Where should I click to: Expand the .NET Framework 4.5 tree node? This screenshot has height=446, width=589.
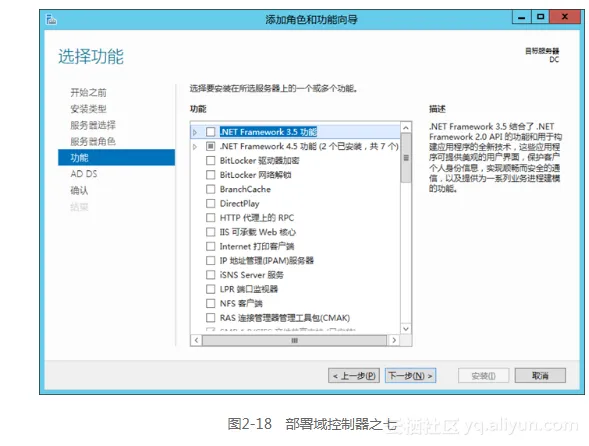pyautogui.click(x=195, y=147)
